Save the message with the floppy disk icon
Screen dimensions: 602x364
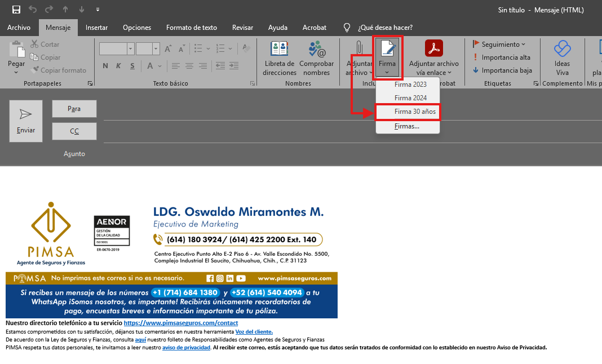coord(16,10)
